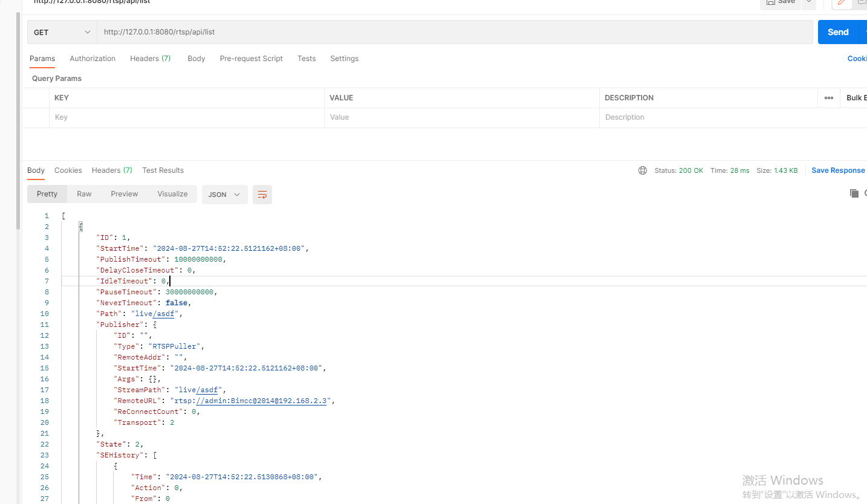Click the DESCRIPTION column header
Viewport: 867px width, 504px height.
(x=629, y=98)
